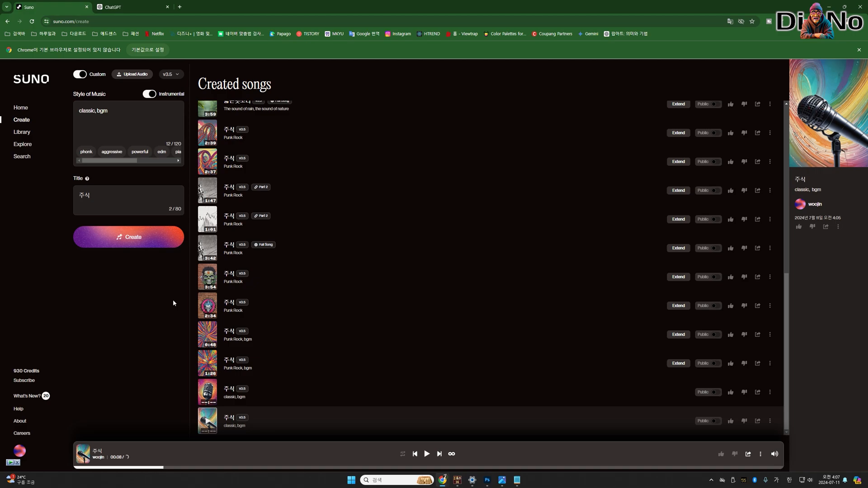Click the skip backward playback icon
This screenshot has height=488, width=868.
415,454
